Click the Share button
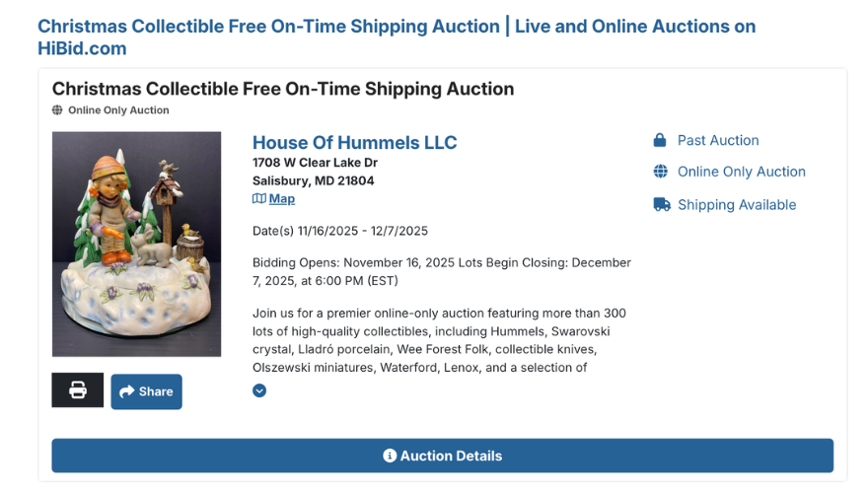This screenshot has height=493, width=868. [x=146, y=391]
